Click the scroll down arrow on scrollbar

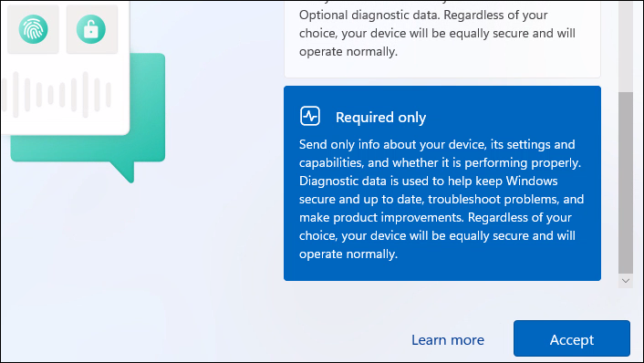[626, 281]
